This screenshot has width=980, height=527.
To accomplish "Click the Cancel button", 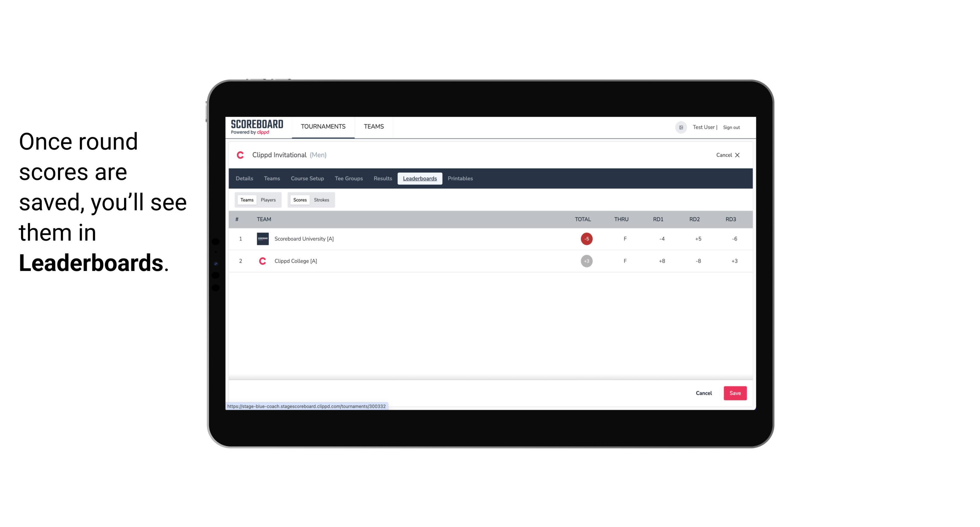I will tap(703, 393).
